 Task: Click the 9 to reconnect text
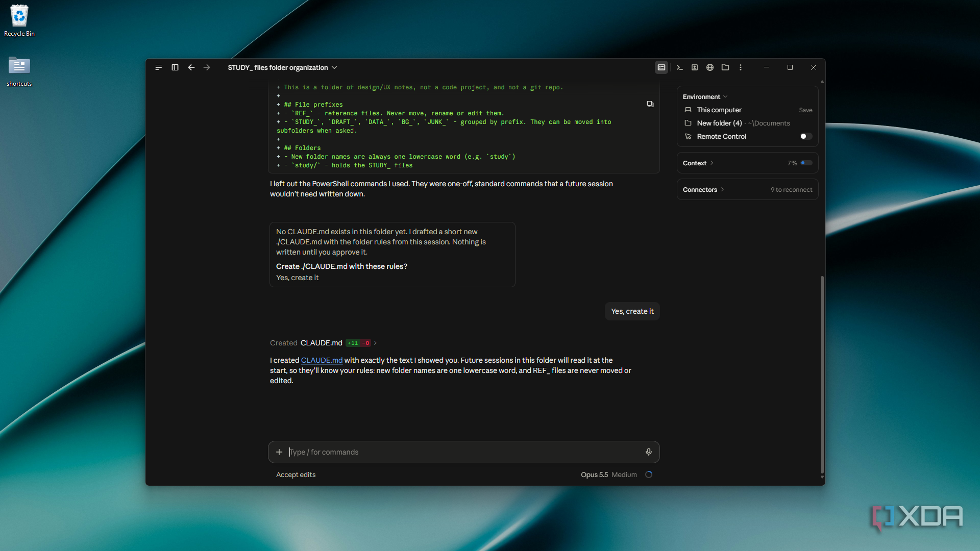click(791, 190)
